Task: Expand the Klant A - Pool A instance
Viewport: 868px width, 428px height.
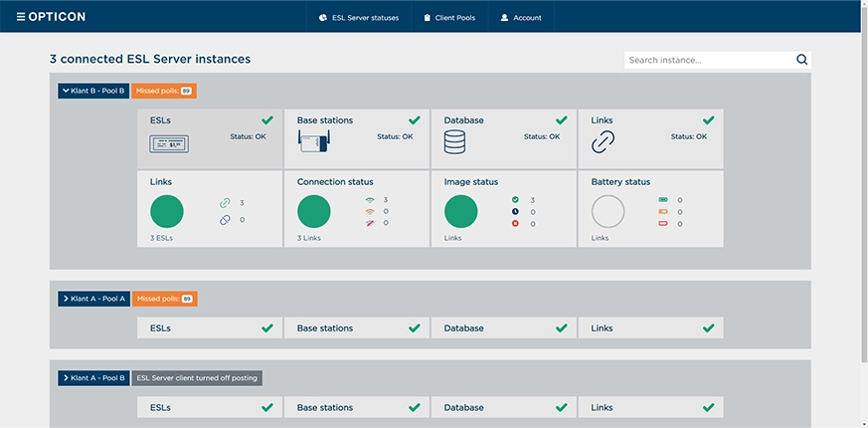Action: 93,299
